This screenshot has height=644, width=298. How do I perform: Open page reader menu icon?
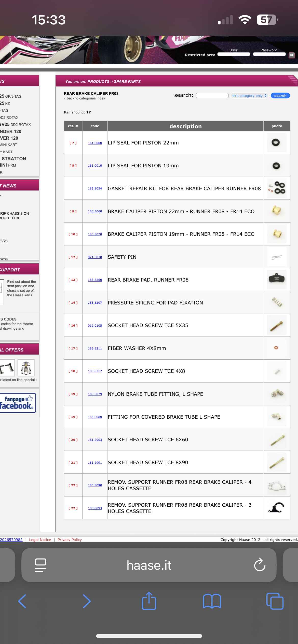click(x=40, y=565)
